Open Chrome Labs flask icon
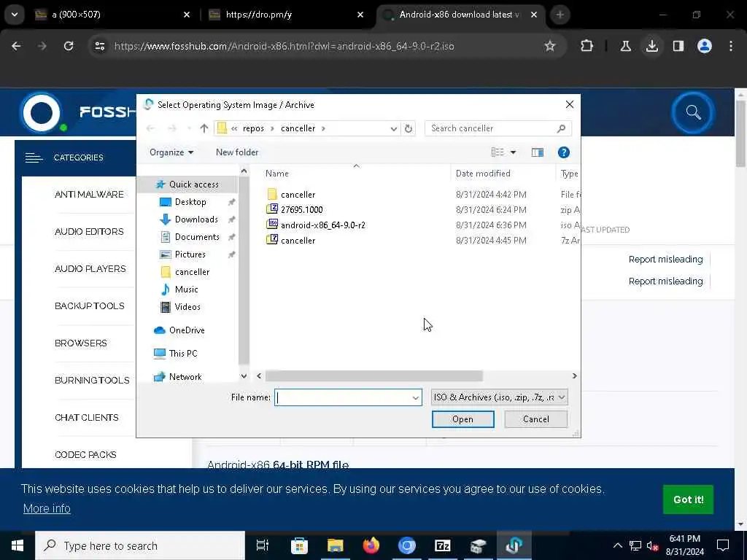 [x=625, y=46]
